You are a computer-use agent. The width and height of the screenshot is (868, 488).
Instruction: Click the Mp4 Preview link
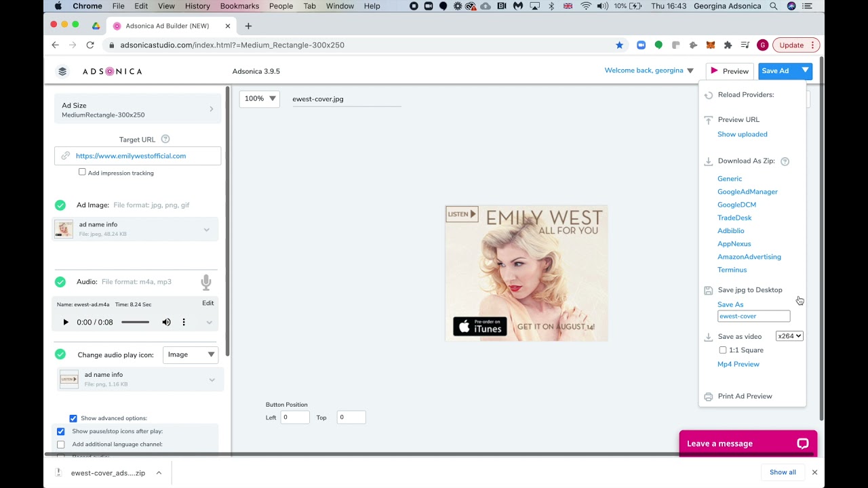(x=738, y=364)
